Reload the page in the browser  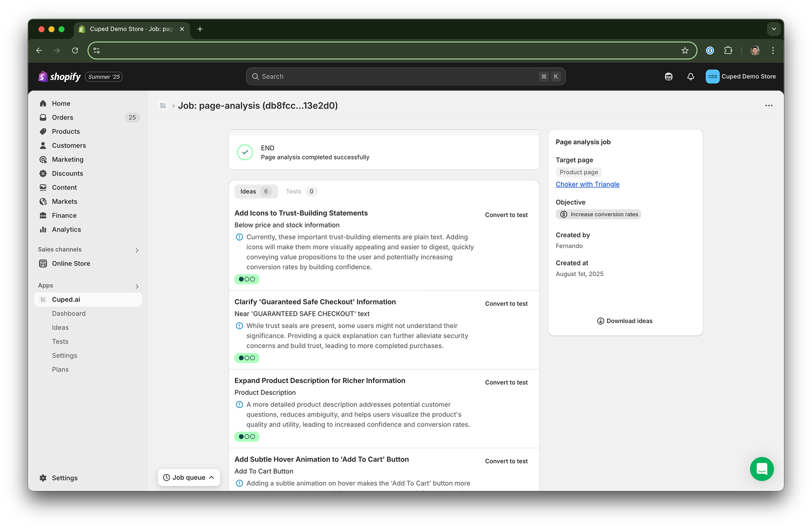(75, 50)
